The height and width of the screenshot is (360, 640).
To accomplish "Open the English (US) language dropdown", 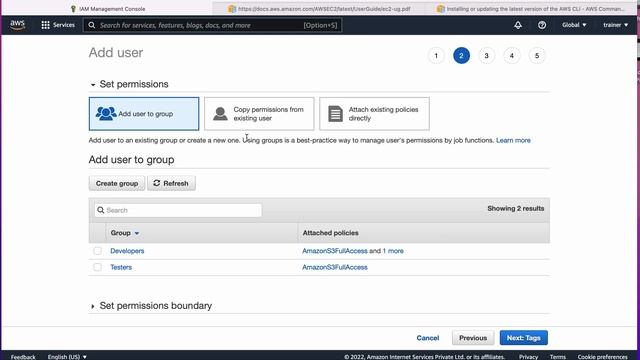I will 67,357.
